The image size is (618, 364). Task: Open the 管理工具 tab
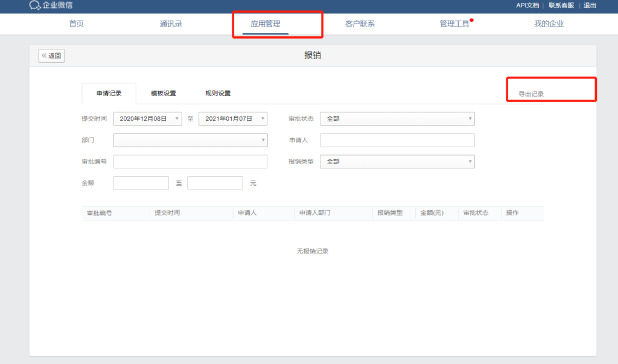tap(454, 24)
